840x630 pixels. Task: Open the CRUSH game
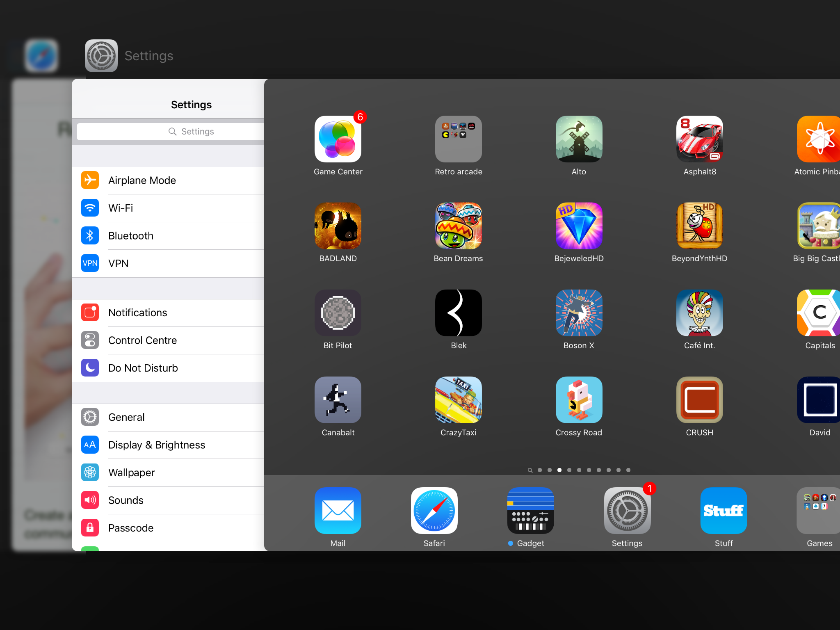click(x=700, y=400)
